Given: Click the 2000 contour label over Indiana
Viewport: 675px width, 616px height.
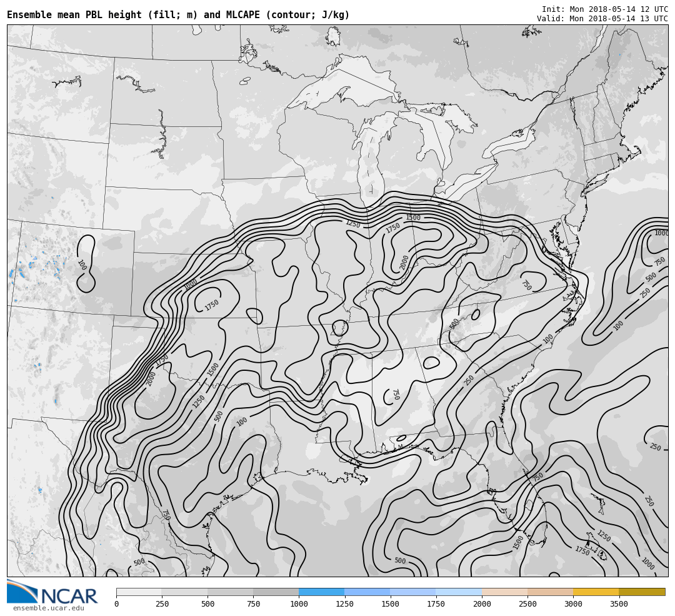Looking at the screenshot, I should coord(404,262).
